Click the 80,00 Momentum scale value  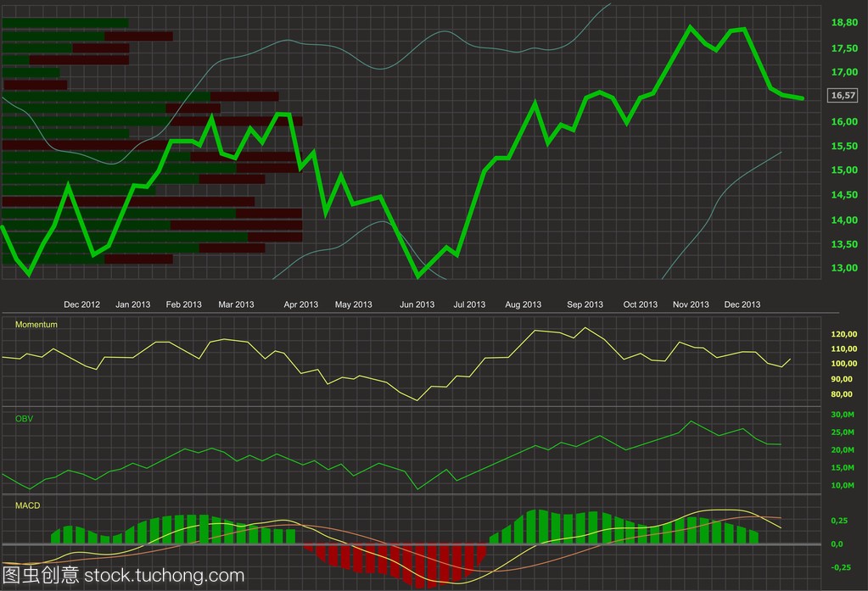click(x=842, y=394)
